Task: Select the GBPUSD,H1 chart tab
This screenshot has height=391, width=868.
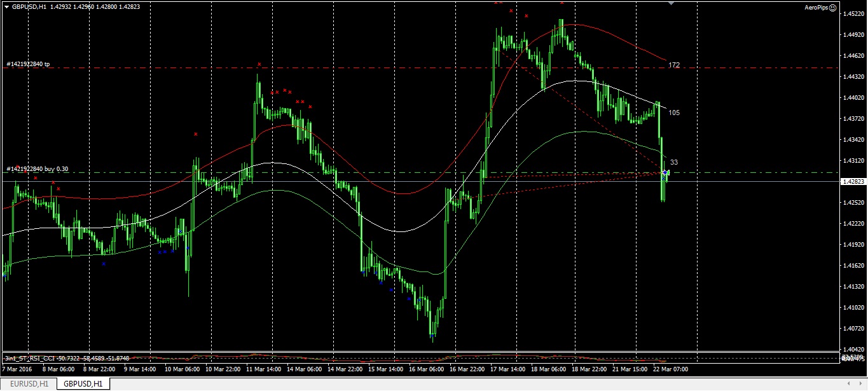Action: coord(83,383)
